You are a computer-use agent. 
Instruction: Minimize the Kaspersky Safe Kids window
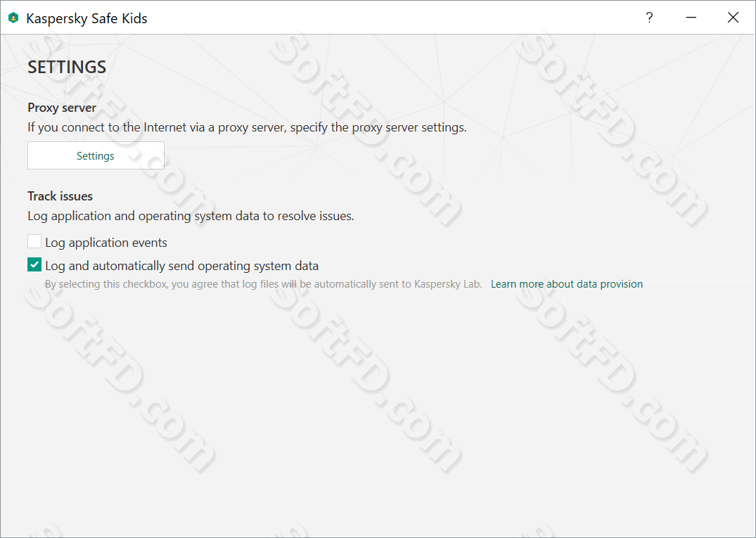tap(691, 18)
